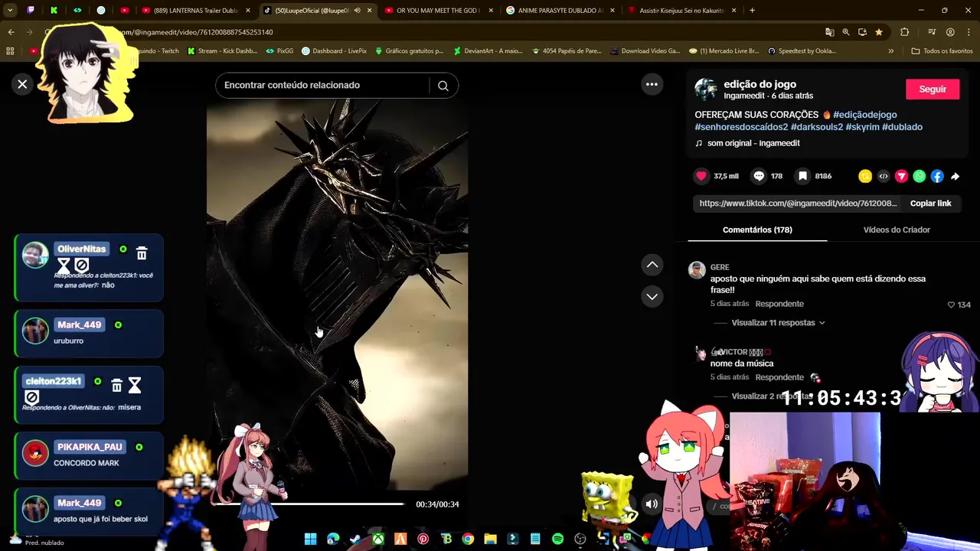Expand Visualizar 2 respostas
This screenshot has width=980, height=551.
[x=771, y=396]
